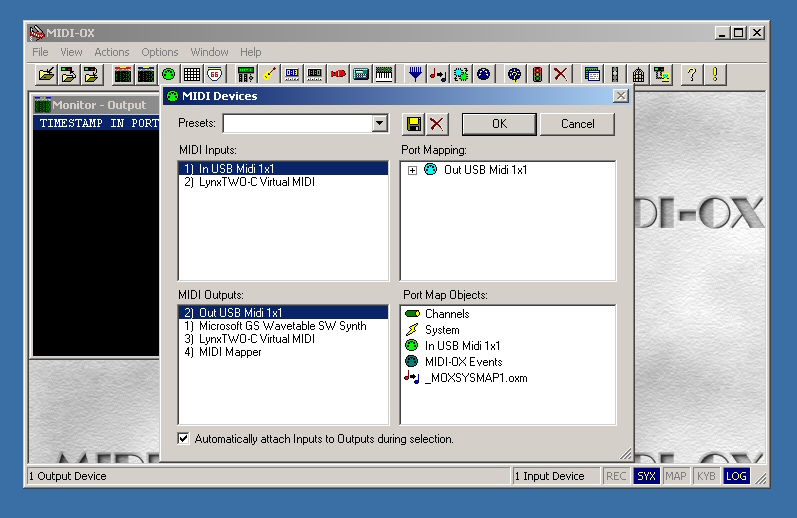
Task: Click the red X toolbar icon
Action: coord(561,75)
